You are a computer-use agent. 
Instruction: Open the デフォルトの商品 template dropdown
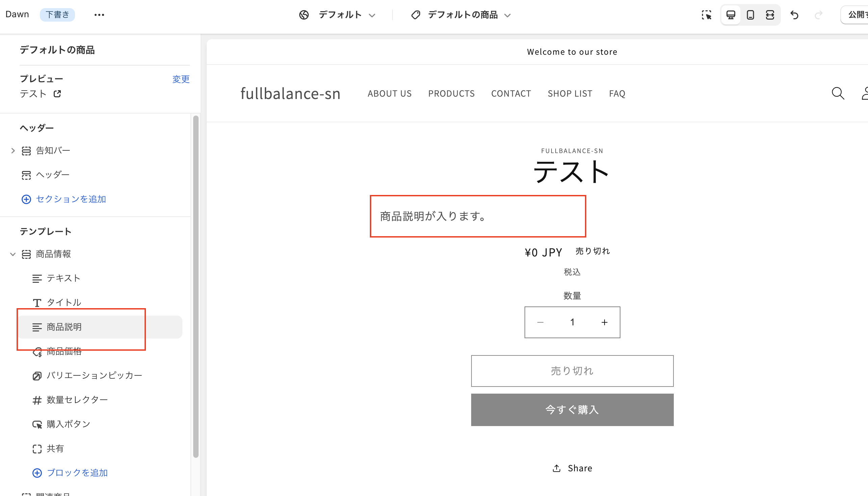click(461, 15)
